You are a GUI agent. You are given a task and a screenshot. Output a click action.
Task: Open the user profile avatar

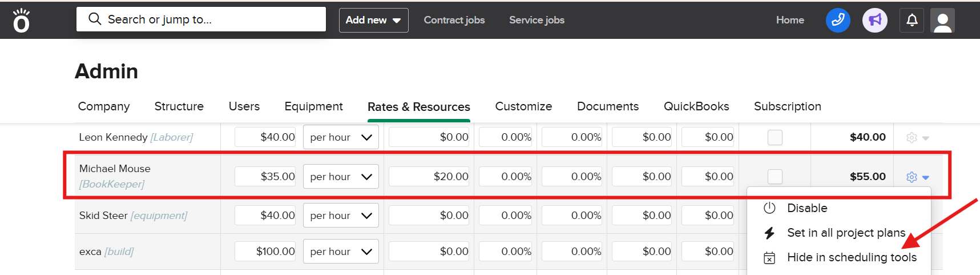942,21
